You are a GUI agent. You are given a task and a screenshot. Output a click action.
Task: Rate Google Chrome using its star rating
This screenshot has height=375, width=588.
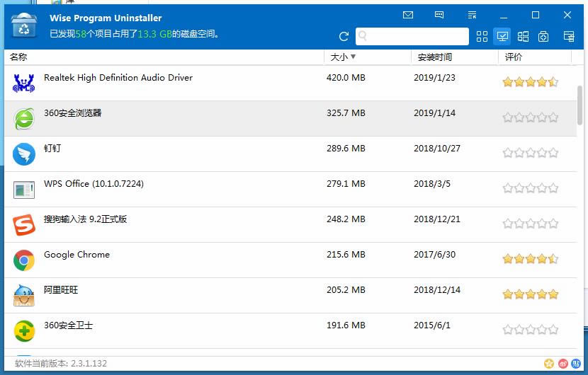[530, 258]
